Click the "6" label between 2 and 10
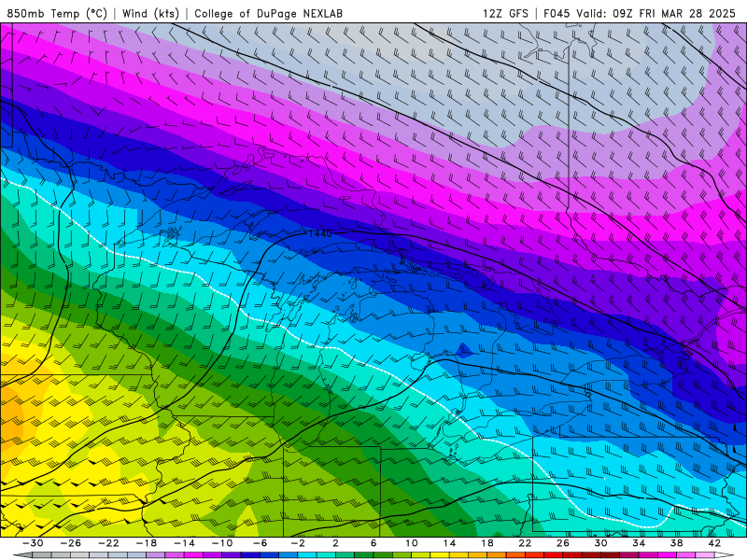This screenshot has width=747, height=560. 373,543
